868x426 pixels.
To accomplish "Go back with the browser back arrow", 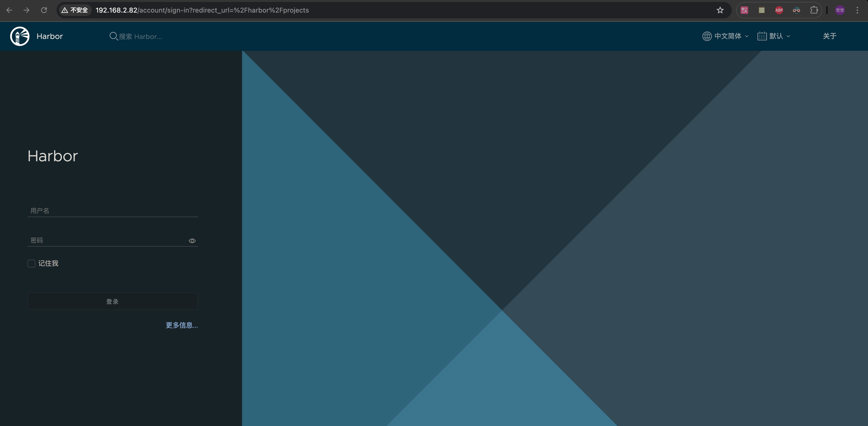I will pos(9,10).
